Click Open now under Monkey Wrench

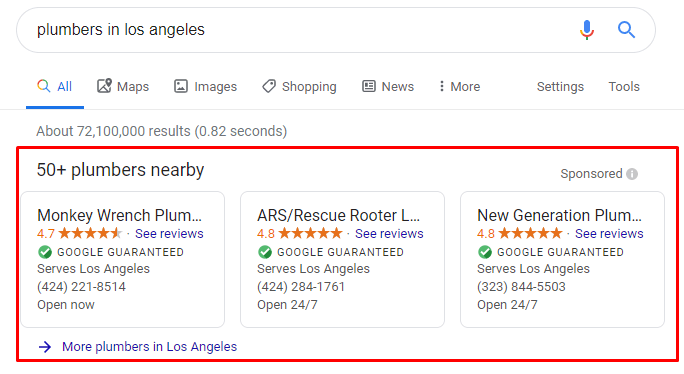(x=66, y=305)
